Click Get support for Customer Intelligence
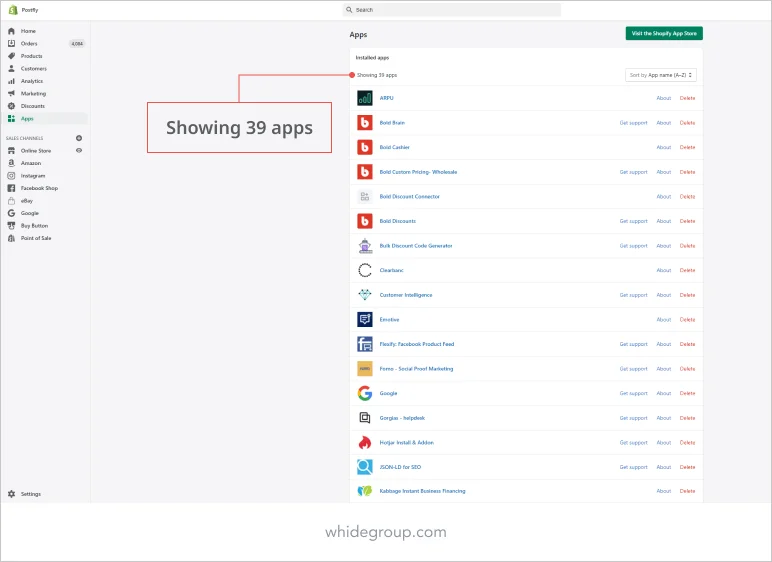The height and width of the screenshot is (562, 772). [x=633, y=295]
